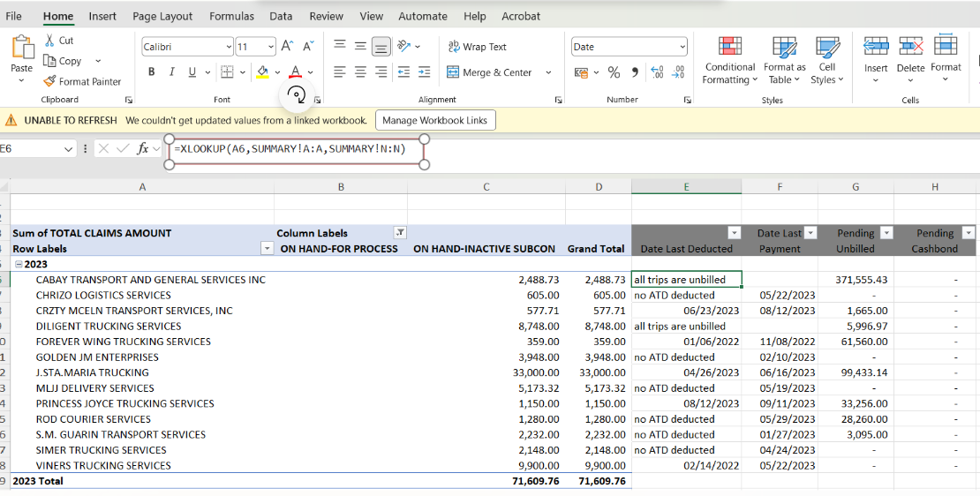Apply the red font color A

[296, 72]
